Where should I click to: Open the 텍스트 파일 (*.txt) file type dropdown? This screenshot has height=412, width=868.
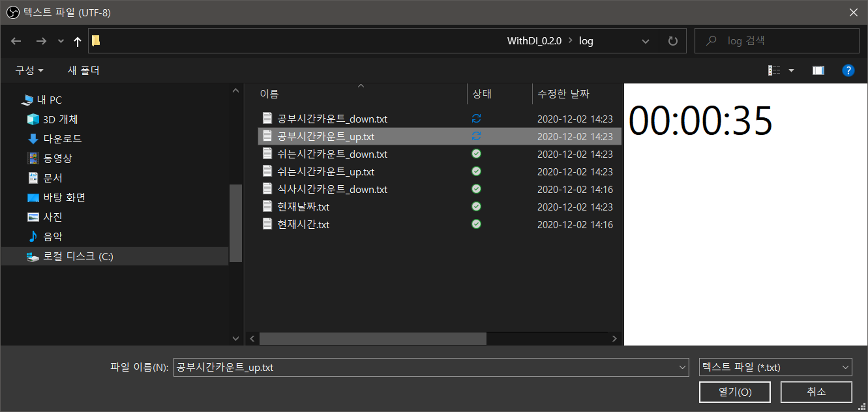click(x=775, y=367)
